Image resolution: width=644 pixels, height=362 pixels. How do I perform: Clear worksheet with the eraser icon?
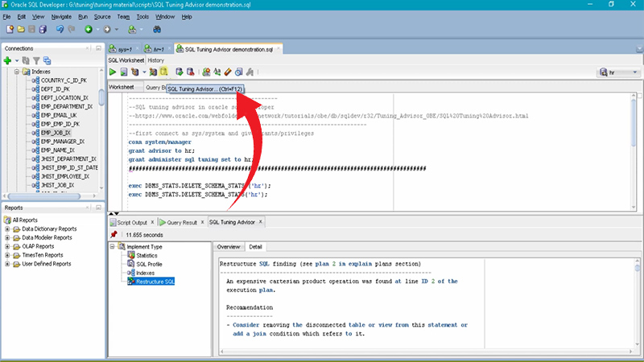pos(228,72)
